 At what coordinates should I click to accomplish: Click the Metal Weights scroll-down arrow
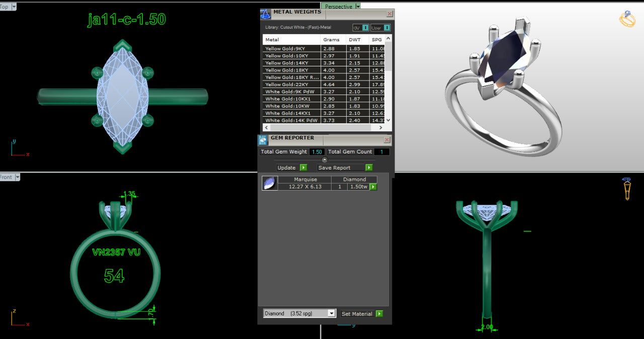coord(388,120)
